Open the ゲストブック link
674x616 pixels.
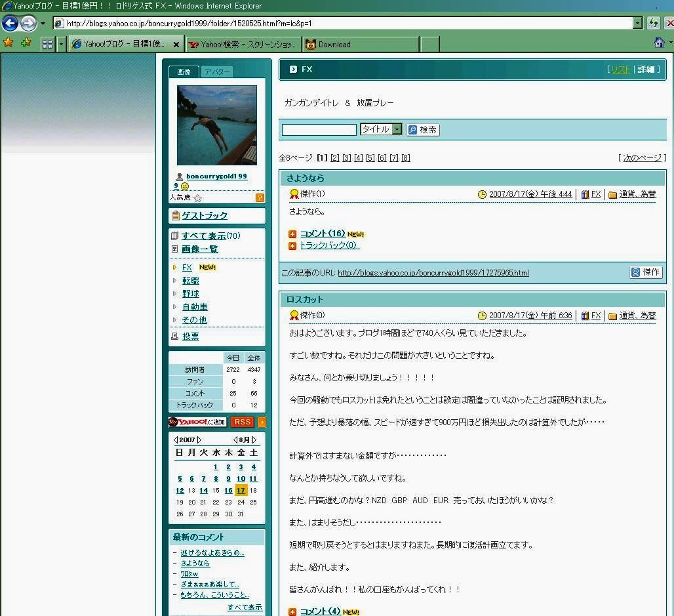(x=204, y=216)
